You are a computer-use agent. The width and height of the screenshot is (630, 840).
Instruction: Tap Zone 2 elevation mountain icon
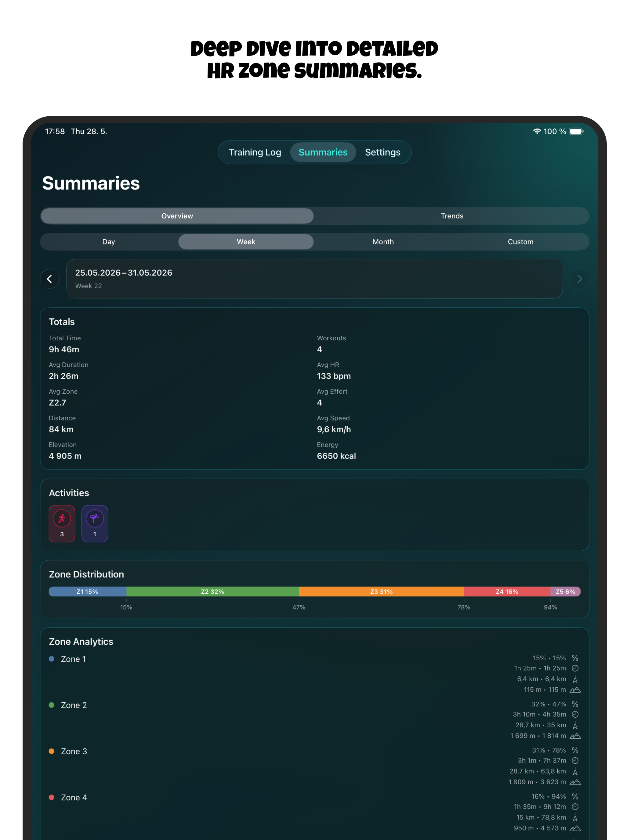pyautogui.click(x=575, y=736)
